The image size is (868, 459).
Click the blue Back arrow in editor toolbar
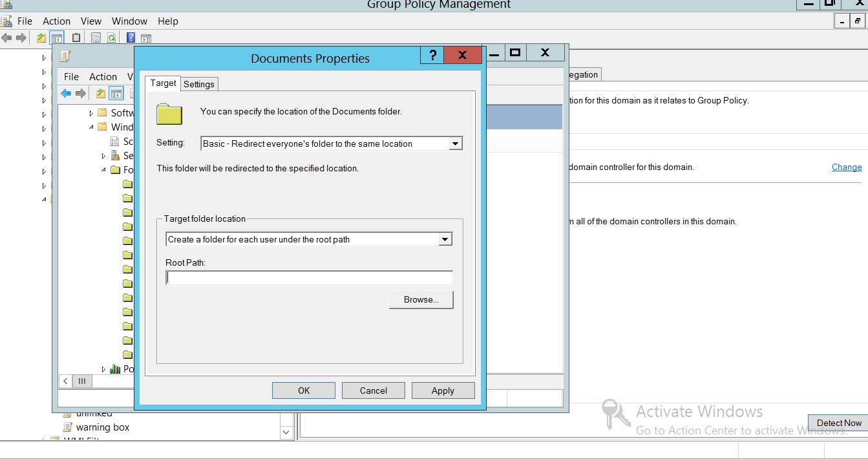65,94
